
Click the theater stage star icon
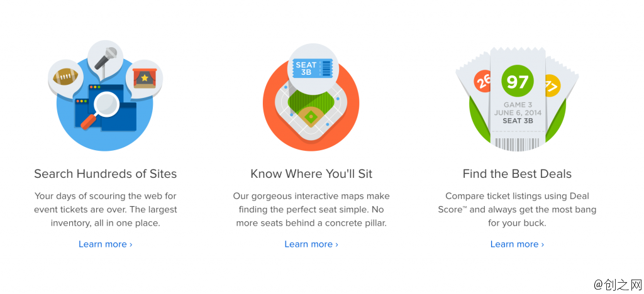(145, 78)
